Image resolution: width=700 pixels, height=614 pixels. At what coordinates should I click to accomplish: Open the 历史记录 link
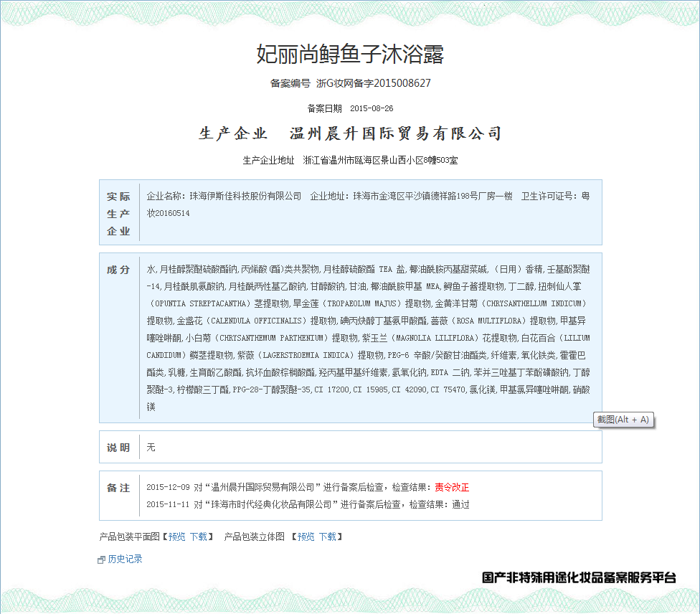(x=125, y=559)
